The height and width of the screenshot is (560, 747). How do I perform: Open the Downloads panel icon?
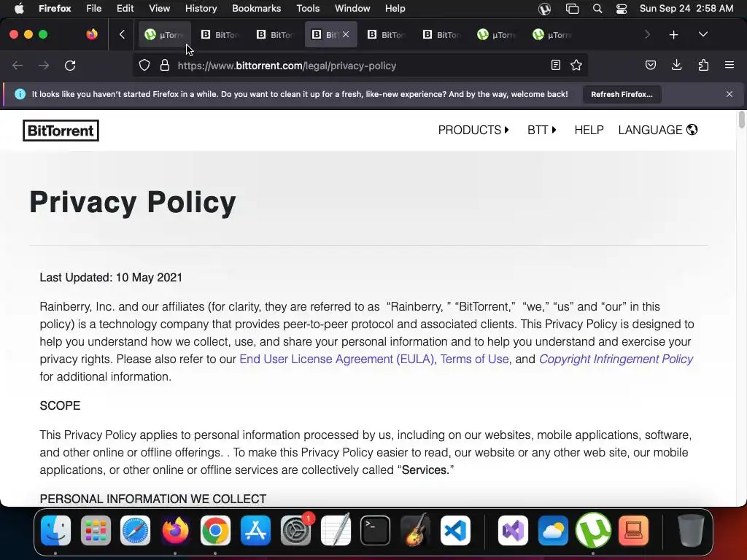pyautogui.click(x=676, y=65)
